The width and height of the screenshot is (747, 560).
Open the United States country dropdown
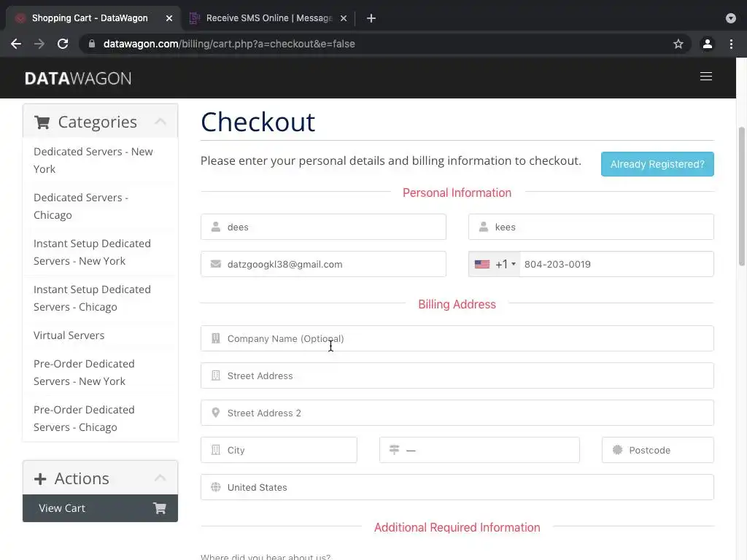457,487
